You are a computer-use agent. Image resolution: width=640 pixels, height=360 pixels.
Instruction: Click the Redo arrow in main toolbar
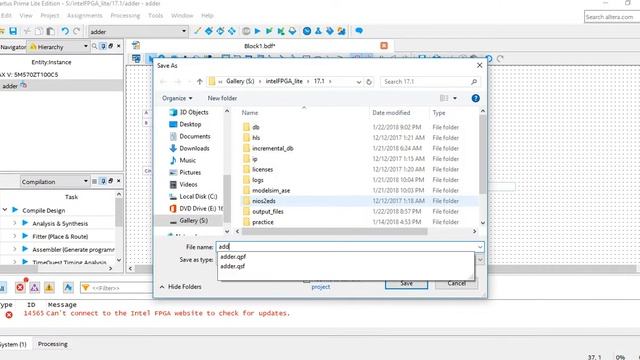click(76, 31)
